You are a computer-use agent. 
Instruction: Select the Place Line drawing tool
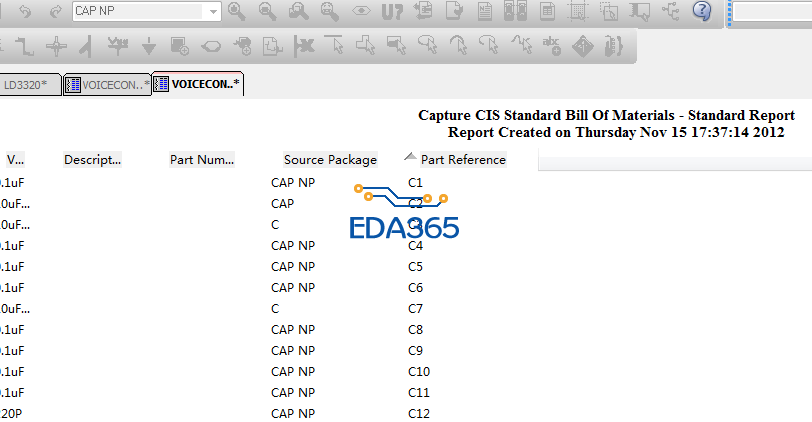(334, 46)
